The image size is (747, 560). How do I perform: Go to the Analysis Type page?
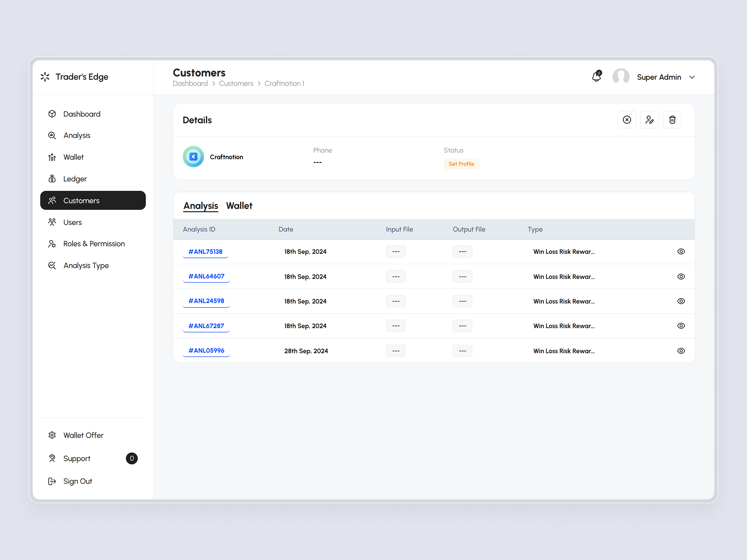coord(86,265)
